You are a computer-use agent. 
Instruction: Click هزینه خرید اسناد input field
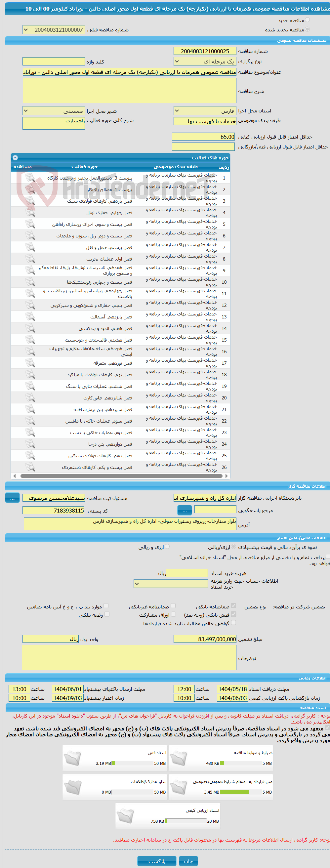click(x=187, y=573)
